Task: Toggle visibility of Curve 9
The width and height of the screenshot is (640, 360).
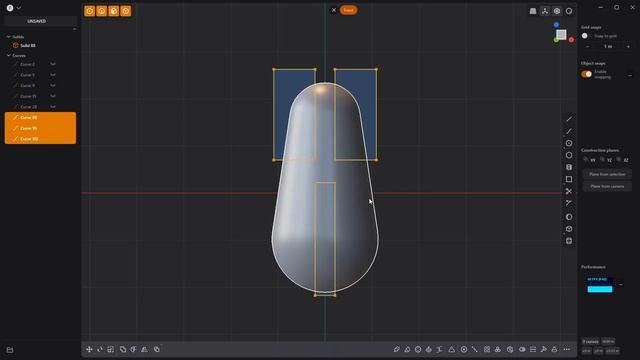Action: tap(53, 85)
